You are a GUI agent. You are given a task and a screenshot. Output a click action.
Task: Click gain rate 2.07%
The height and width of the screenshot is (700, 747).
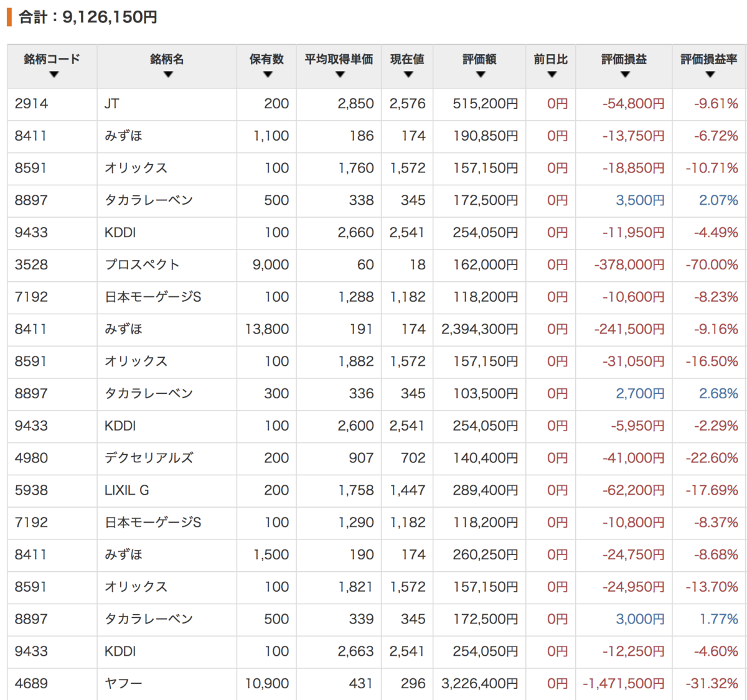click(x=718, y=201)
